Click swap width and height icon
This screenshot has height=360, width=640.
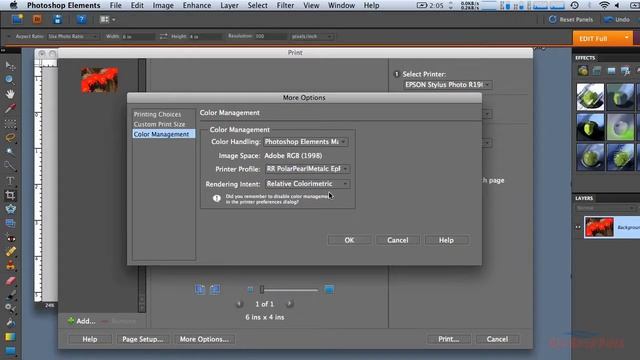(163, 36)
